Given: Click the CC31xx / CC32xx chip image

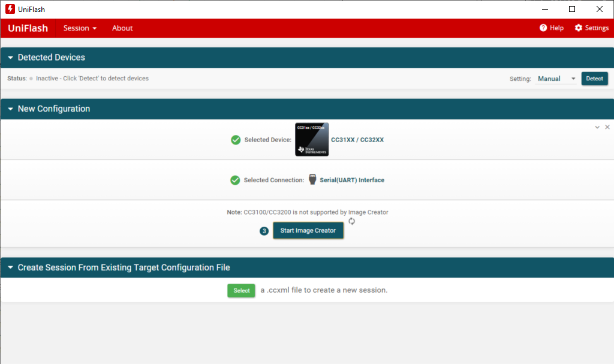Looking at the screenshot, I should coord(312,140).
